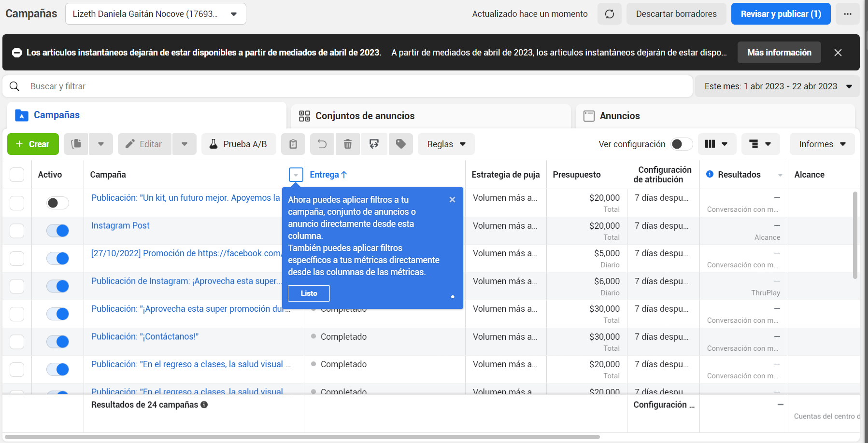Click the ThruPlay results cell

[744, 287]
